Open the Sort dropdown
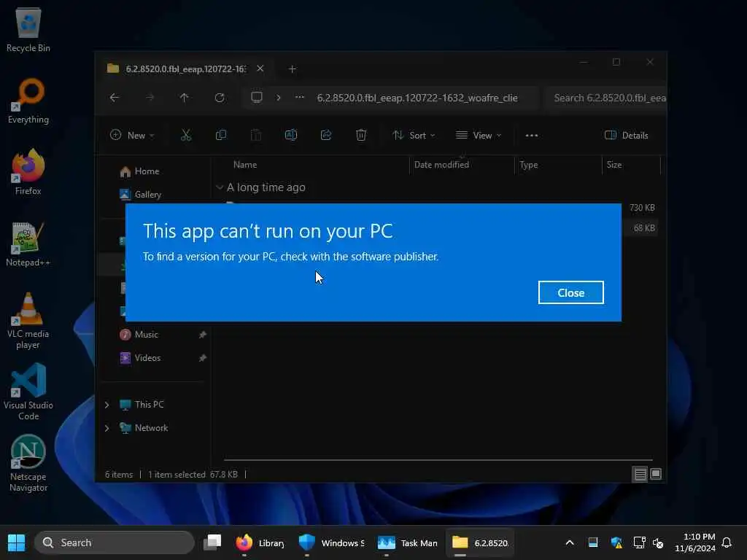 click(414, 135)
